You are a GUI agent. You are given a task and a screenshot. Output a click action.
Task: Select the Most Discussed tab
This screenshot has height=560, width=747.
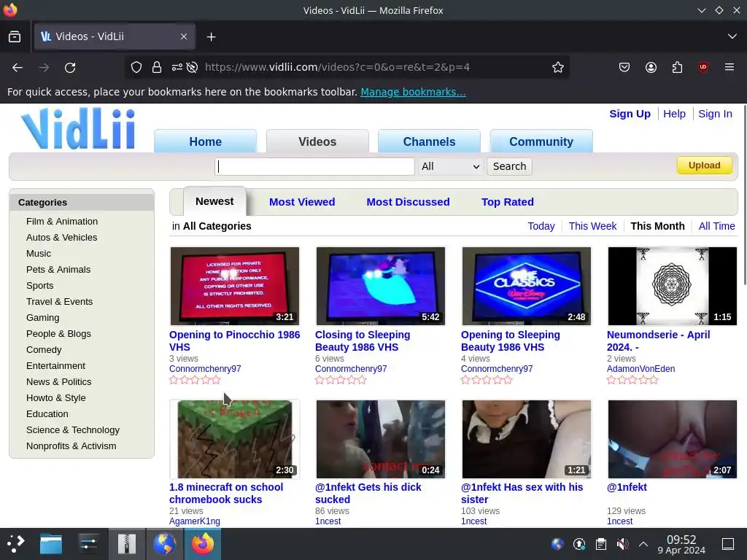tap(408, 202)
